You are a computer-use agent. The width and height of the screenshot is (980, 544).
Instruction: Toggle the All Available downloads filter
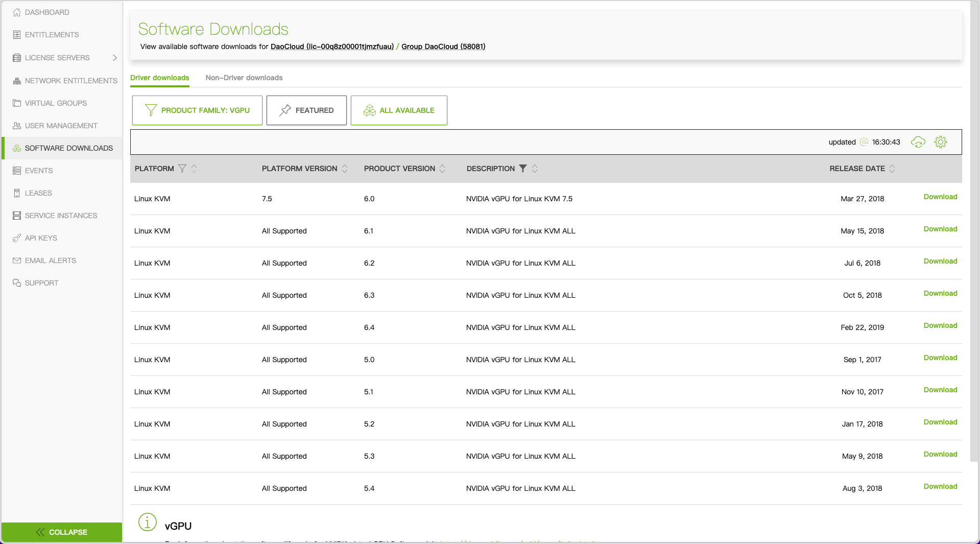(x=399, y=110)
